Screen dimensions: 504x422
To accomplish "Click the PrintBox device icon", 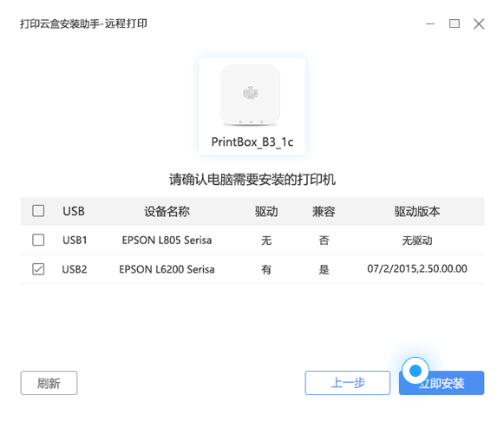I will [x=250, y=96].
